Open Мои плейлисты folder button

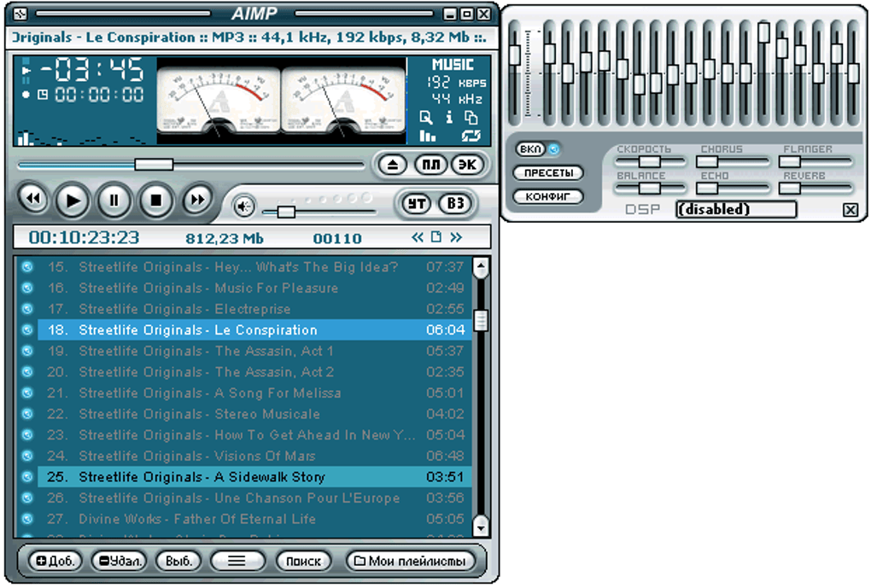[410, 561]
